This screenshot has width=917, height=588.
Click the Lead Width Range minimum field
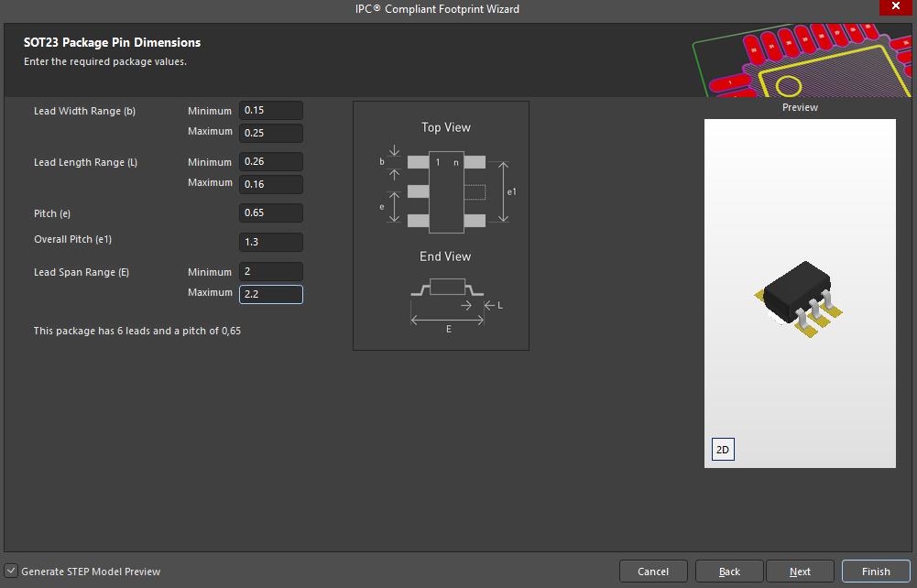[270, 111]
